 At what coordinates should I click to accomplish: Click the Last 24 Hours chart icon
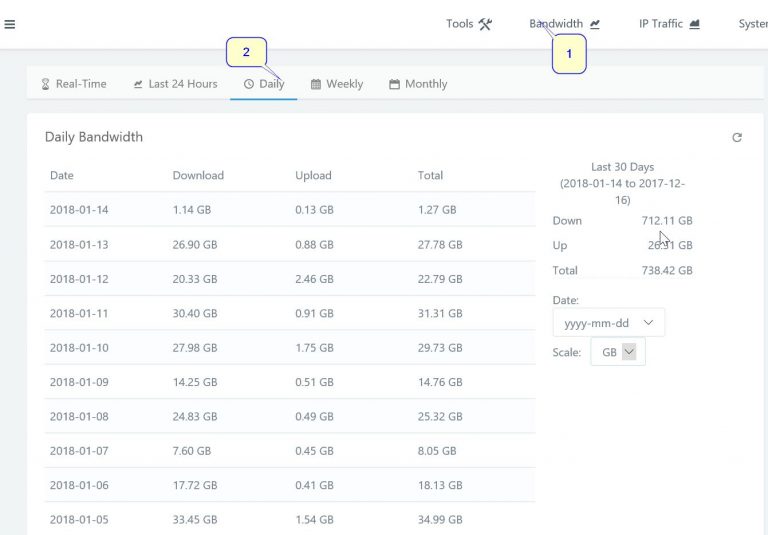138,84
